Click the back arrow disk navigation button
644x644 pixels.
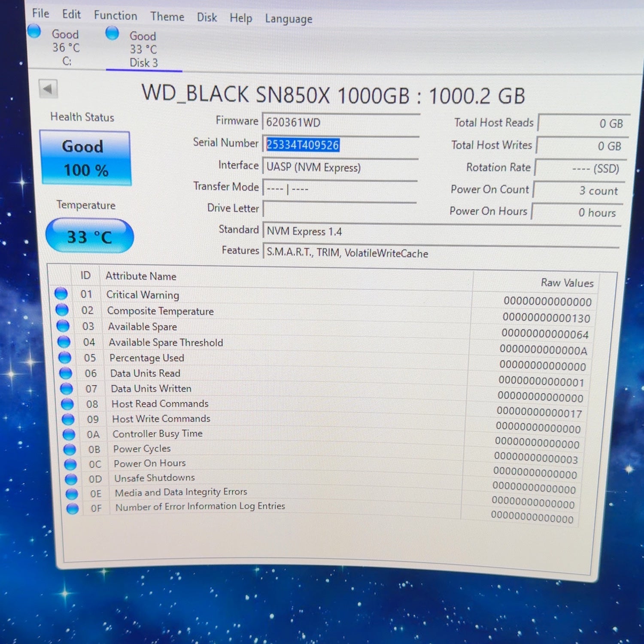click(48, 89)
